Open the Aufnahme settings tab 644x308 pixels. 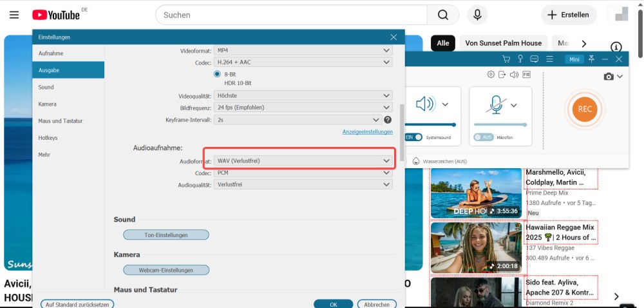coord(68,53)
